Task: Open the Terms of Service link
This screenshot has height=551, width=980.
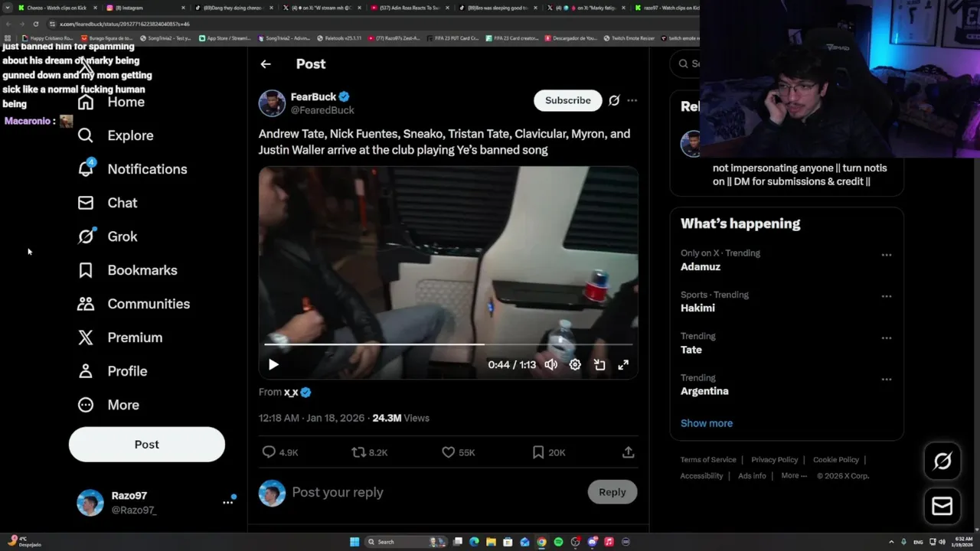Action: coord(708,460)
